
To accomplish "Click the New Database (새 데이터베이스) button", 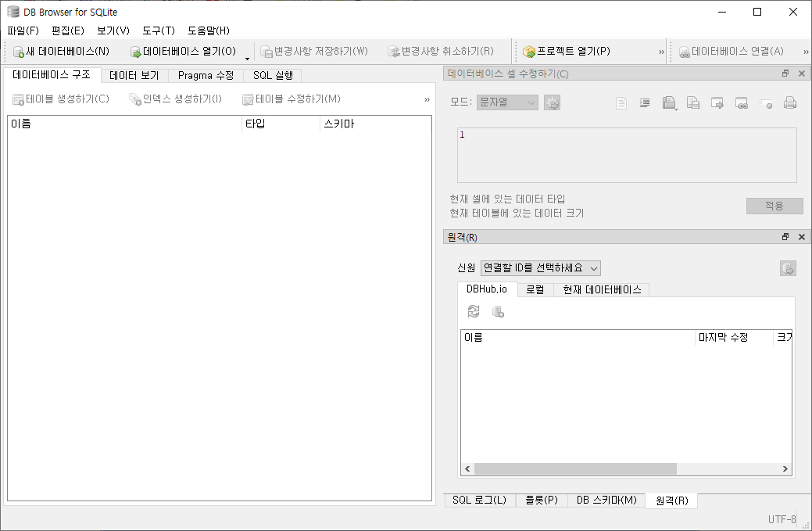I will [61, 52].
